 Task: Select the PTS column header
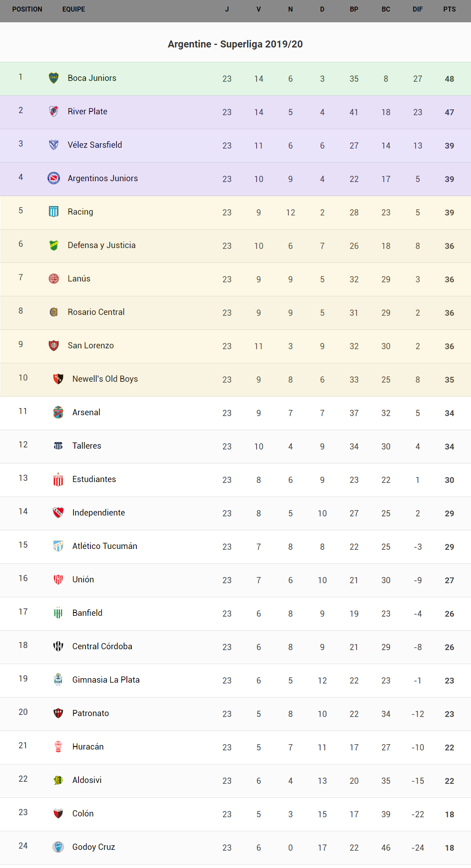click(x=450, y=9)
